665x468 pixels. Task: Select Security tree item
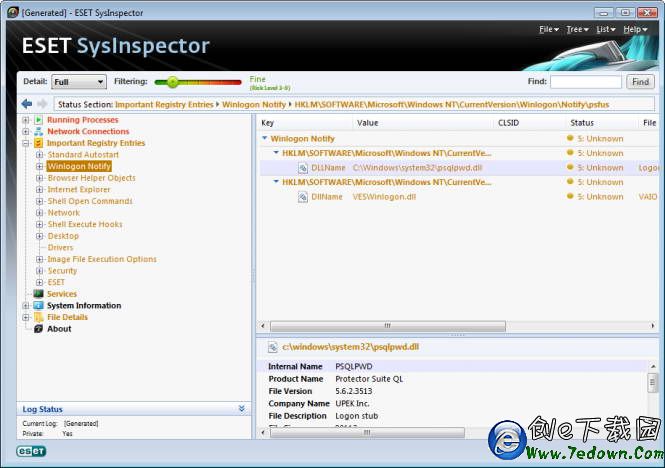pos(62,271)
